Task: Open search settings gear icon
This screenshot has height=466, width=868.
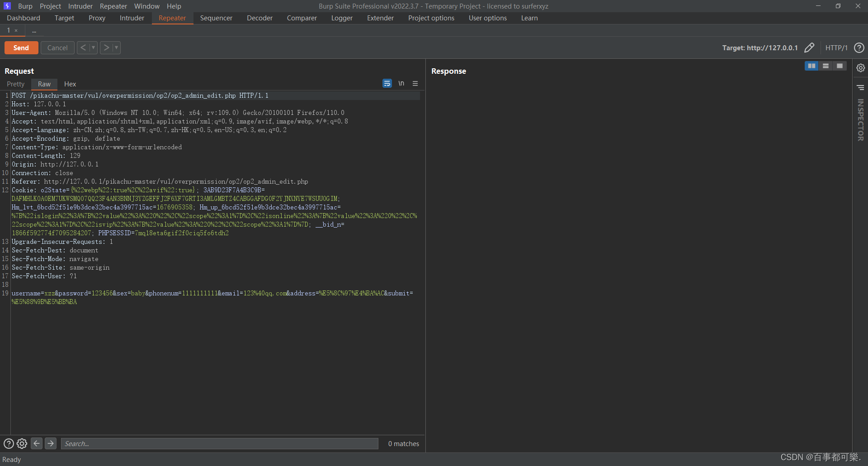Action: pos(22,443)
